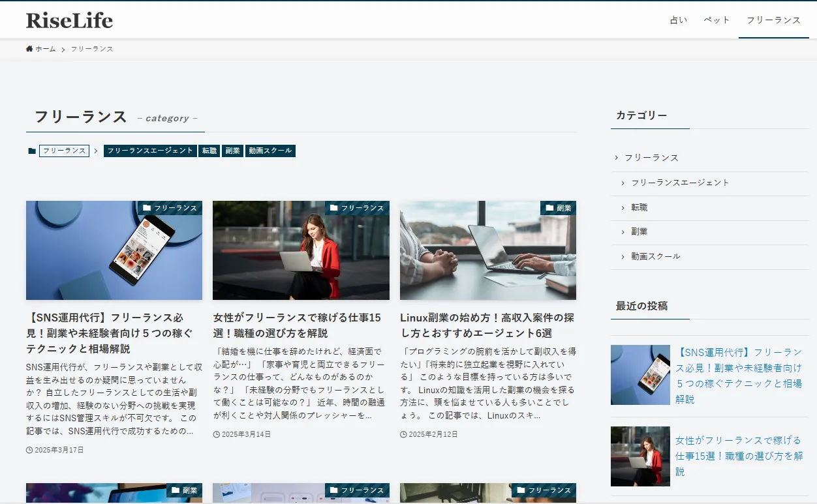This screenshot has width=817, height=504.
Task: Open ホーム breadcrumb link
Action: pyautogui.click(x=46, y=49)
